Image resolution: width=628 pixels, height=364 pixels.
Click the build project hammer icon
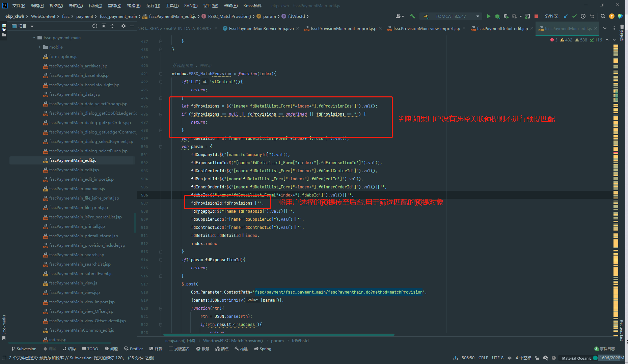tap(412, 16)
